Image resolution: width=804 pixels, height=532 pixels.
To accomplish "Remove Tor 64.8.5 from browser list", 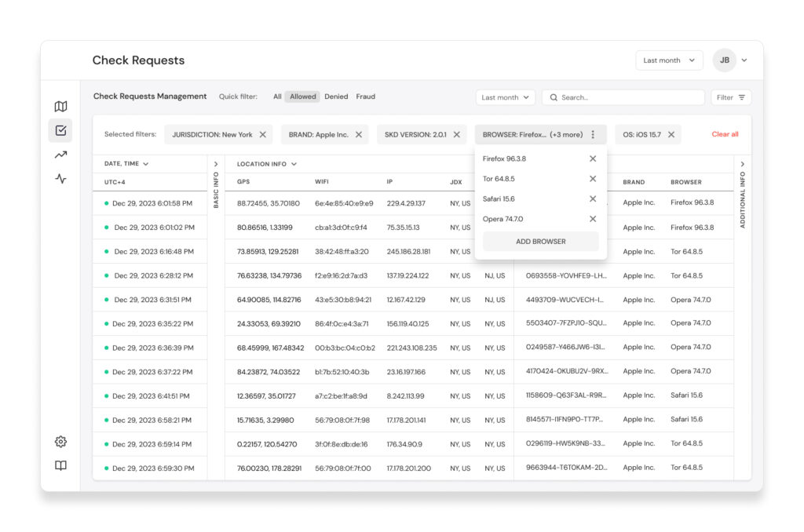I will pyautogui.click(x=593, y=179).
